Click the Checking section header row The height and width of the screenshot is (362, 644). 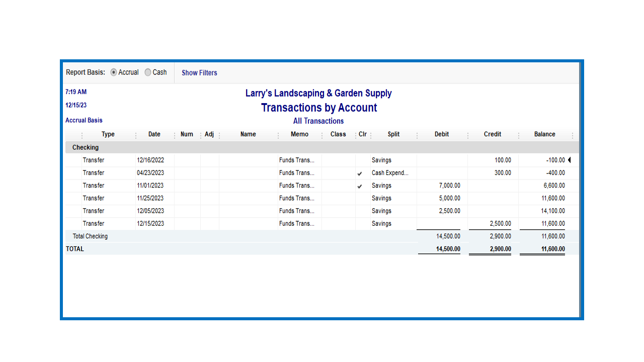click(x=85, y=147)
